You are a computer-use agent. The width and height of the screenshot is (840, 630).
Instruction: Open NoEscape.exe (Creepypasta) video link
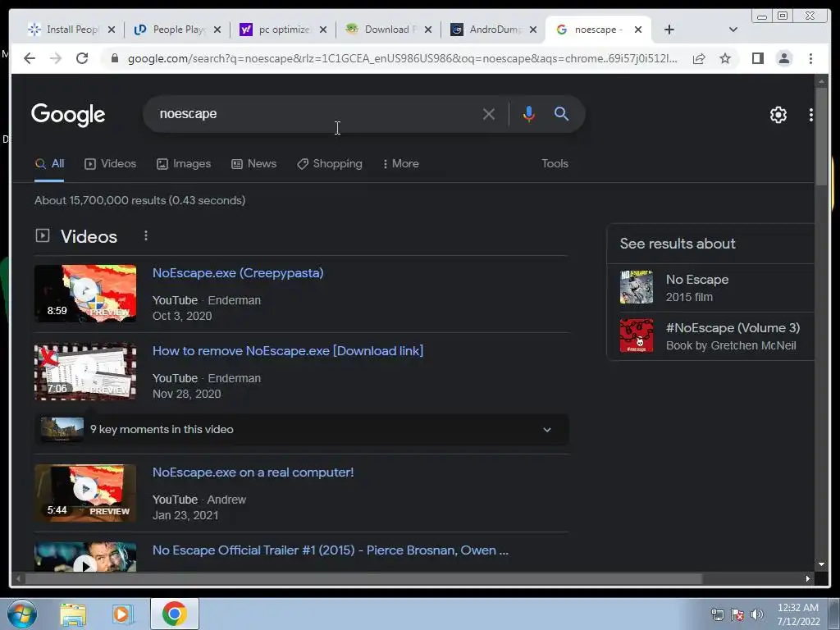coord(238,272)
